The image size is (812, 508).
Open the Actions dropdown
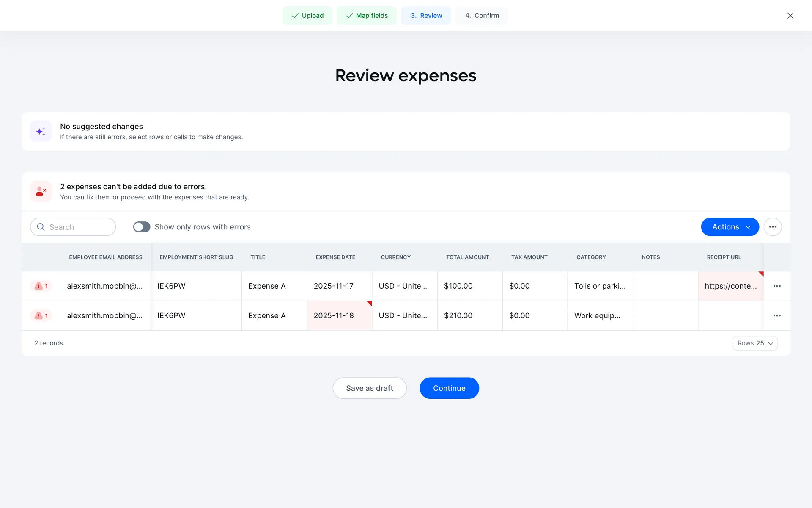tap(730, 227)
